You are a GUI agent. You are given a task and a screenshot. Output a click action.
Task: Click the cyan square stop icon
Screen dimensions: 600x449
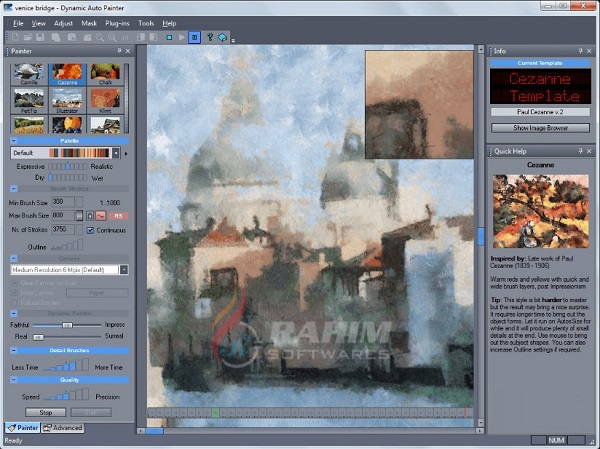click(x=169, y=37)
